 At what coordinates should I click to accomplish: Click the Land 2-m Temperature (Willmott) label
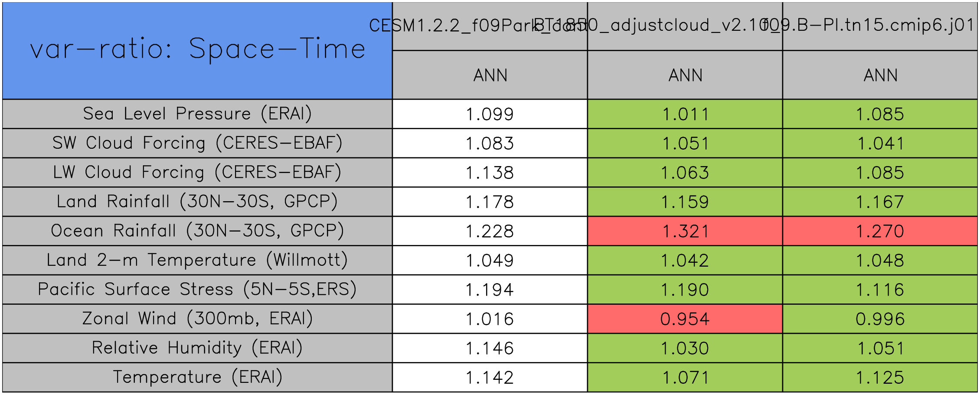tap(197, 260)
